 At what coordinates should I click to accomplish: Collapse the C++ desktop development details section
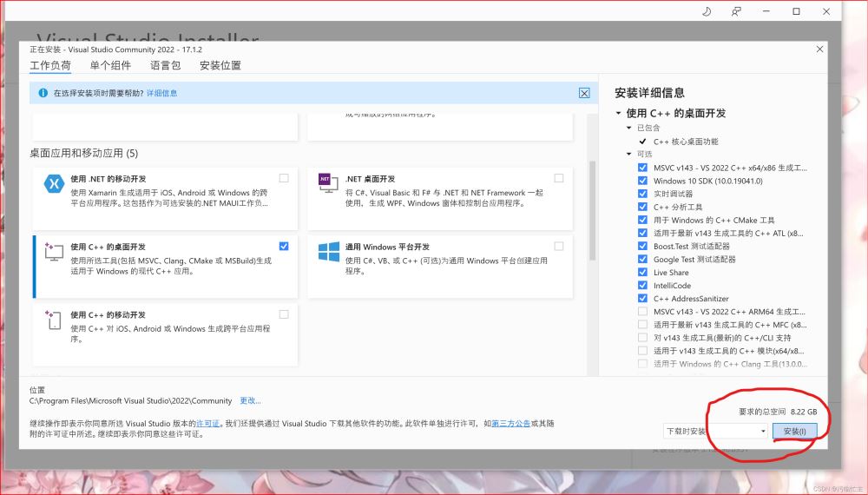[x=618, y=114]
